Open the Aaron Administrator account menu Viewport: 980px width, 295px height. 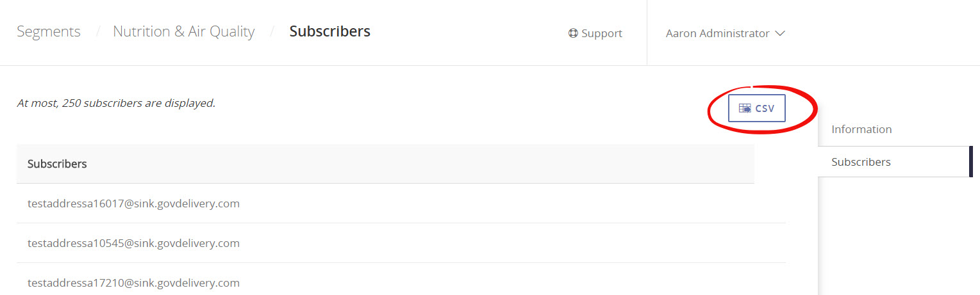point(718,33)
